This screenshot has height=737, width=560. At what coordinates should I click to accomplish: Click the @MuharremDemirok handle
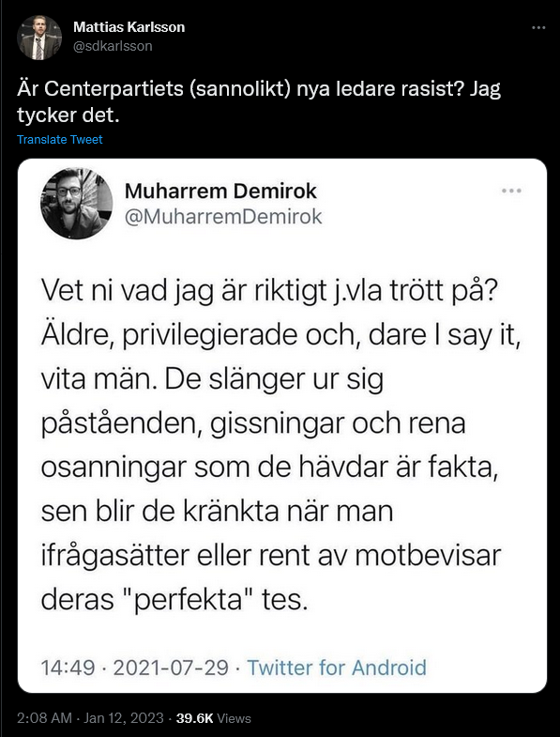(223, 217)
